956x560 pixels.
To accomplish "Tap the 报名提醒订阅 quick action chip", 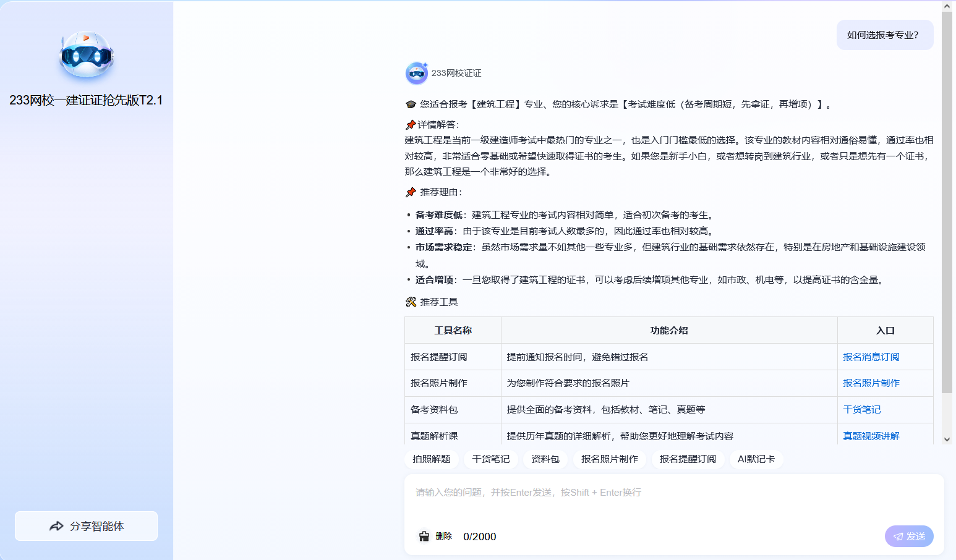I will (688, 459).
